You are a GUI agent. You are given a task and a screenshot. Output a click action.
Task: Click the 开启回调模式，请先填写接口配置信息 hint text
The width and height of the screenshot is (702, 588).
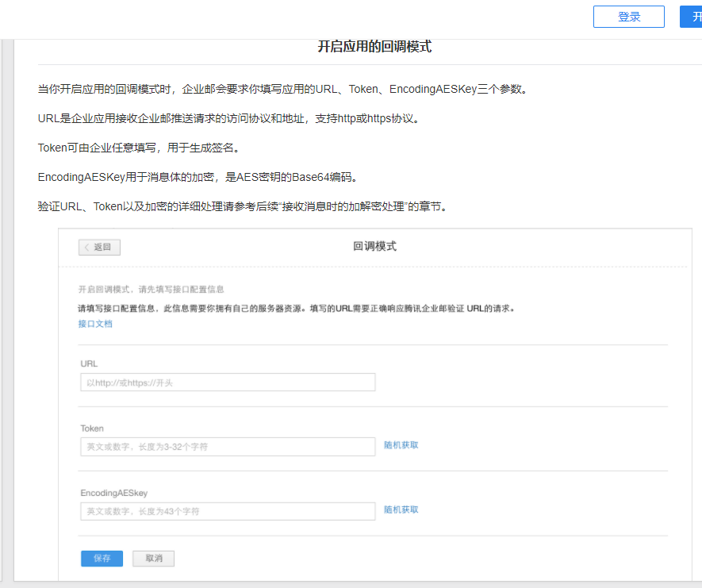(x=156, y=289)
